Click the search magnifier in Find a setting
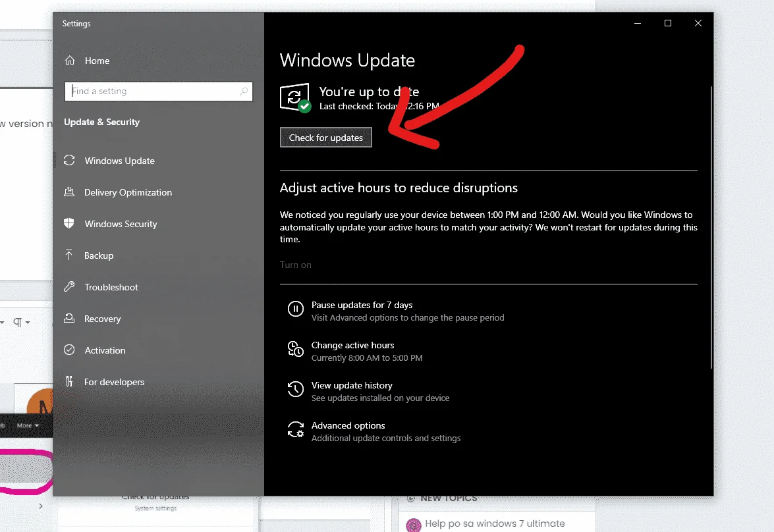The width and height of the screenshot is (774, 532). 243,92
